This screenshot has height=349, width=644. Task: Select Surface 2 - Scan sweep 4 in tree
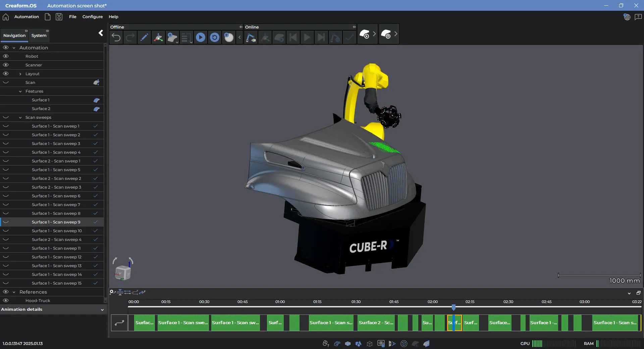tap(56, 240)
